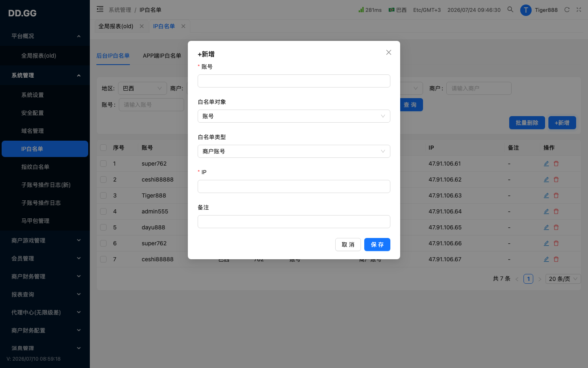
Task: Select 指纹白名单 in the sidebar
Action: pyautogui.click(x=45, y=167)
